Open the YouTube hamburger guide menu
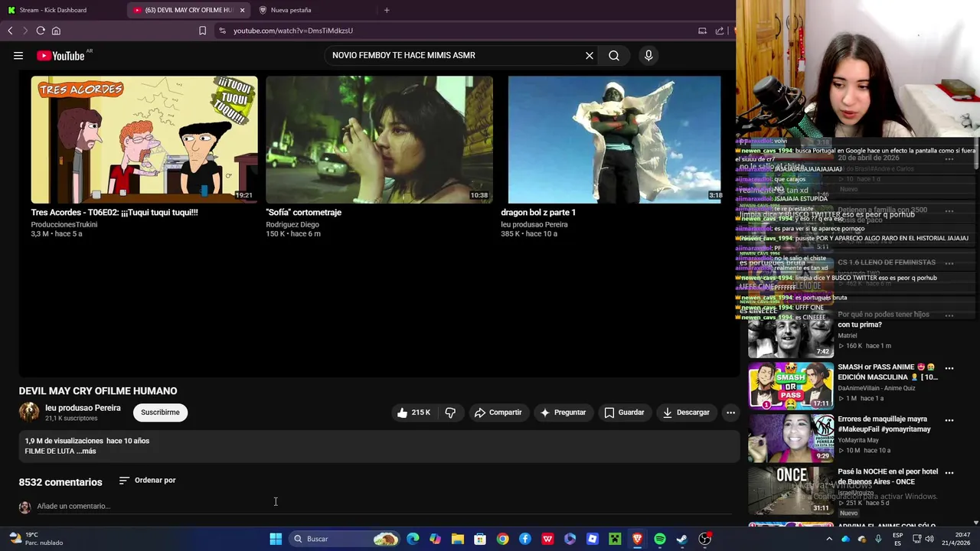This screenshot has width=980, height=551. pos(18,55)
